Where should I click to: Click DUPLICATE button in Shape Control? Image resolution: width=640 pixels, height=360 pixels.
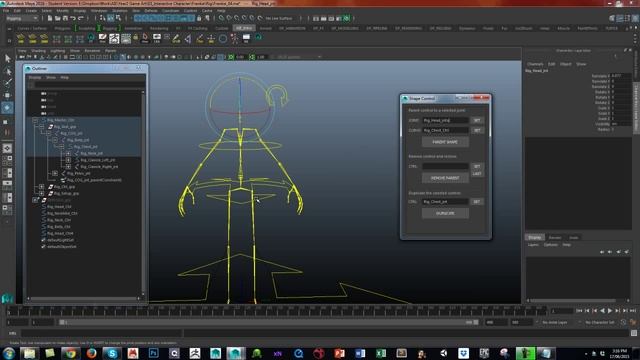(x=445, y=213)
